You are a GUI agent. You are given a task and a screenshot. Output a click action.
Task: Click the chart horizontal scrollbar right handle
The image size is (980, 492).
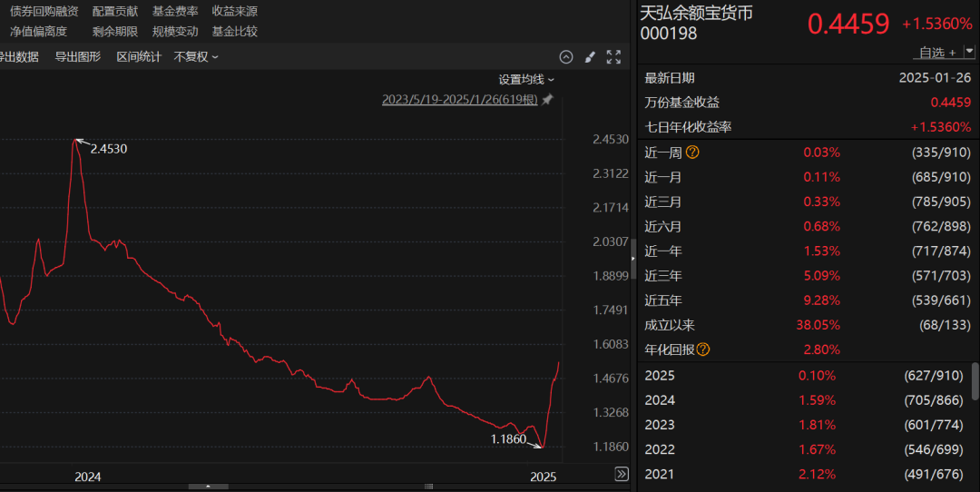pos(428,487)
